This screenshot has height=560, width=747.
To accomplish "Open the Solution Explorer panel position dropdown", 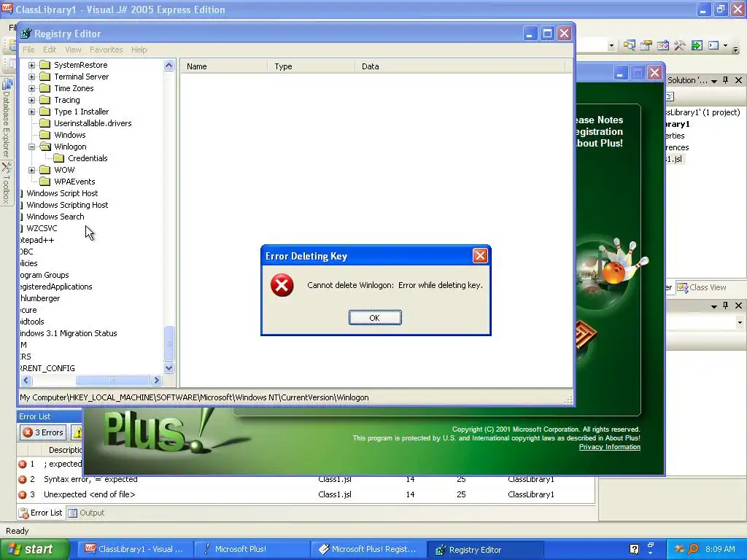I will pyautogui.click(x=713, y=81).
